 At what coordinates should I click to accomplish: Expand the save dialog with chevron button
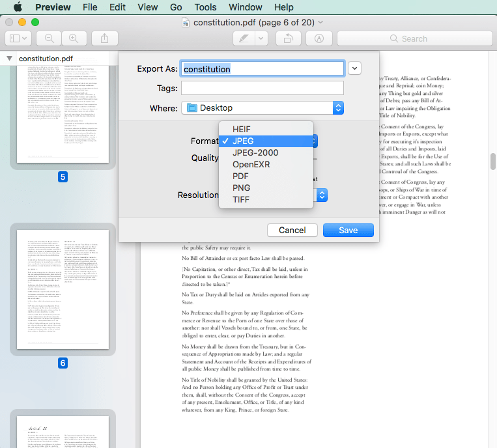click(354, 68)
